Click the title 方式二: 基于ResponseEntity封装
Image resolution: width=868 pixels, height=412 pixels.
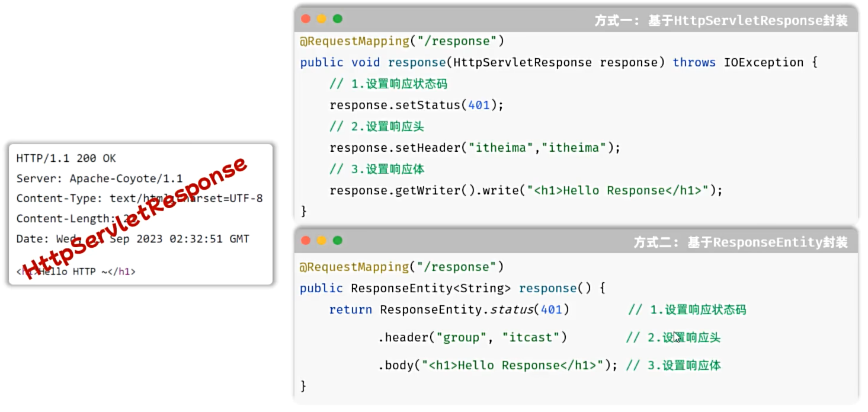pos(741,242)
